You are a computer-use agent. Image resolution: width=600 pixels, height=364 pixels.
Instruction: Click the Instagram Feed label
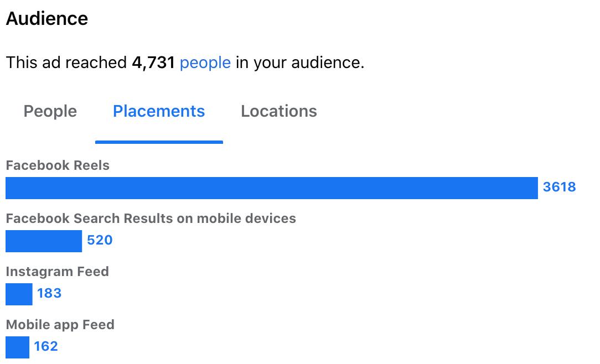[58, 272]
